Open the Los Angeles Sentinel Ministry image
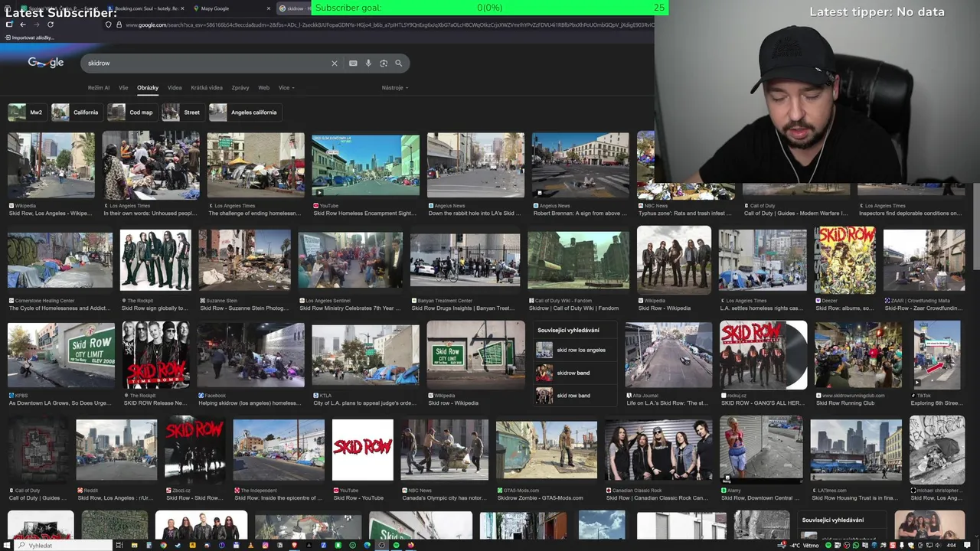The image size is (980, 551). (x=351, y=260)
